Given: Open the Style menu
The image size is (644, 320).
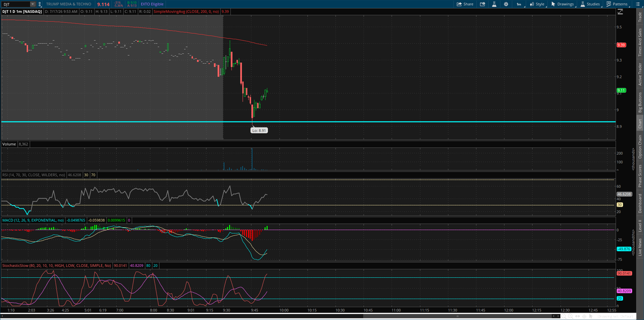Looking at the screenshot, I should click(537, 4).
